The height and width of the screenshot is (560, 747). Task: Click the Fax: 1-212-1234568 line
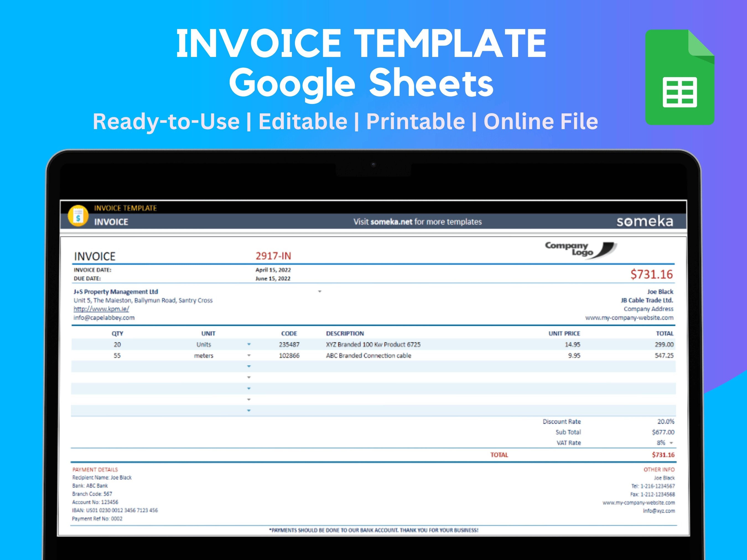pyautogui.click(x=652, y=494)
